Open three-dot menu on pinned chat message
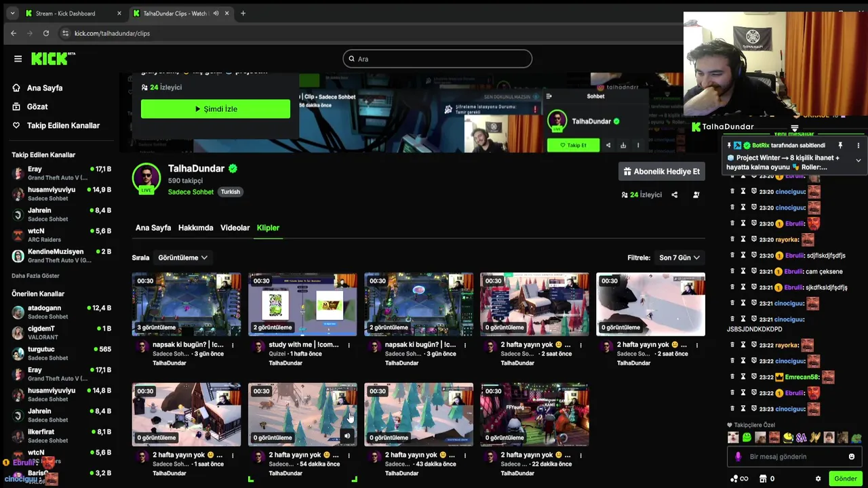The height and width of the screenshot is (488, 868). [858, 145]
